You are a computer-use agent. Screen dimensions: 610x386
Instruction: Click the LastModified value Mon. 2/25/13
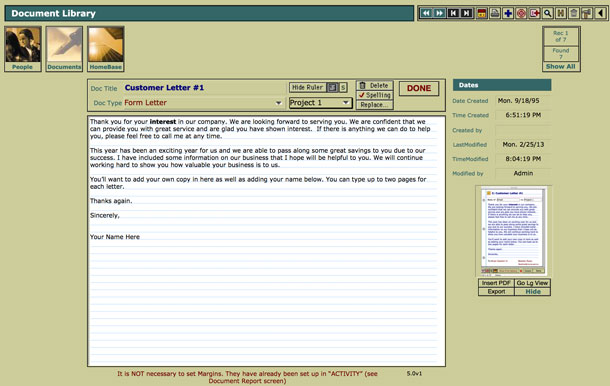coord(523,144)
